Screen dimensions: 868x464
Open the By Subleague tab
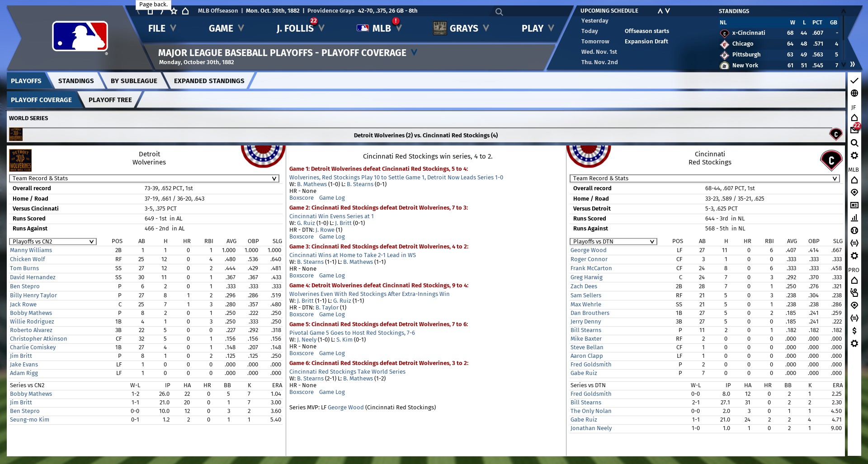[x=134, y=81]
